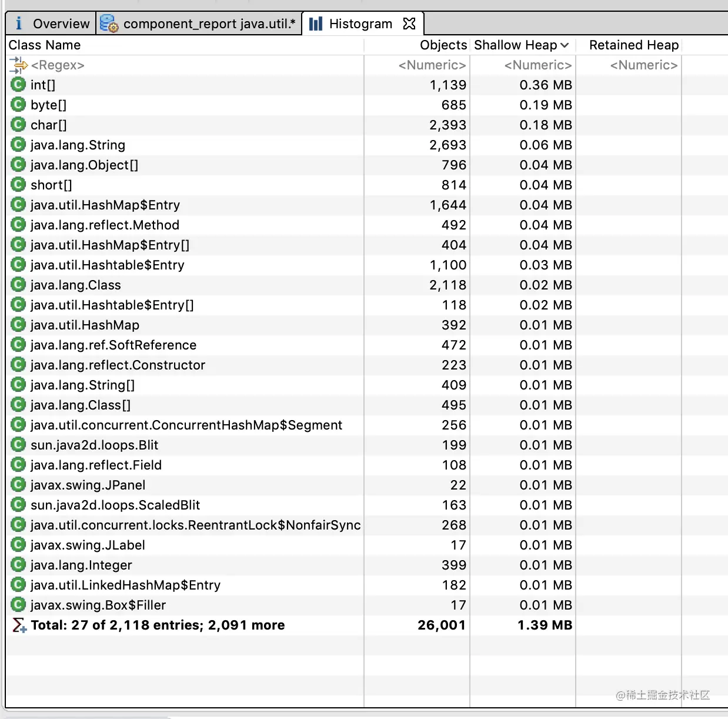The height and width of the screenshot is (719, 728).
Task: Click the Overview tab info icon
Action: pos(19,24)
